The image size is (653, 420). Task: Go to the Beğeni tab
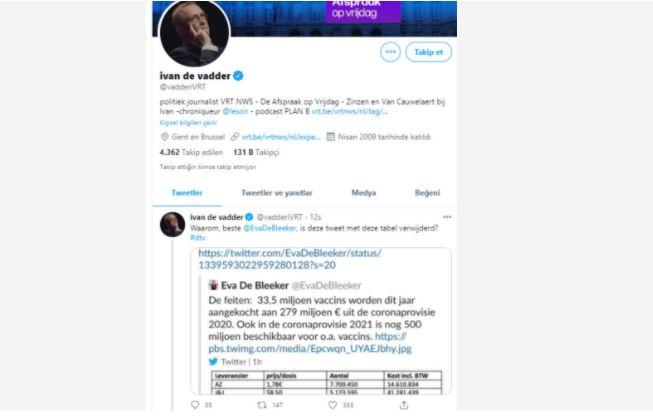(427, 193)
